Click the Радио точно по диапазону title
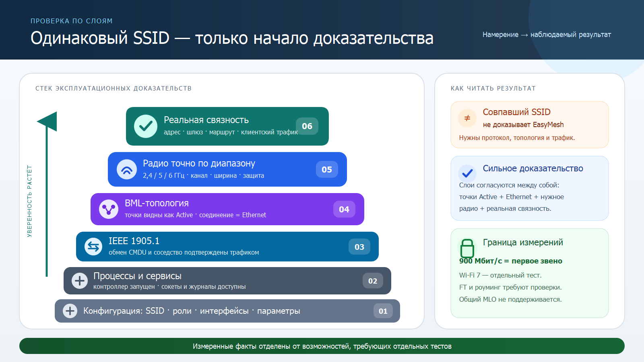Image resolution: width=644 pixels, height=362 pixels. coord(199,163)
